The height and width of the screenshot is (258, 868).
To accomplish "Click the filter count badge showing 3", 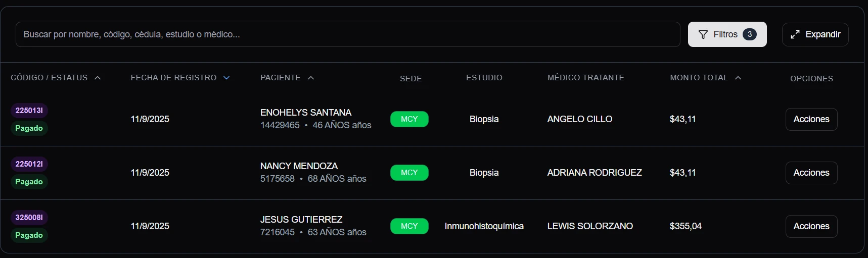I will click(x=750, y=34).
